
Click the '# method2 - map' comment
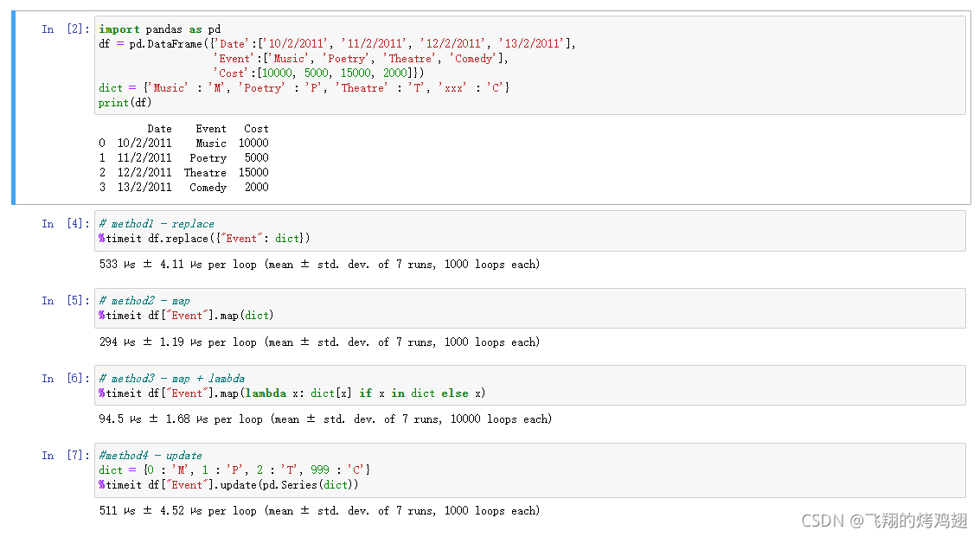pyautogui.click(x=144, y=301)
